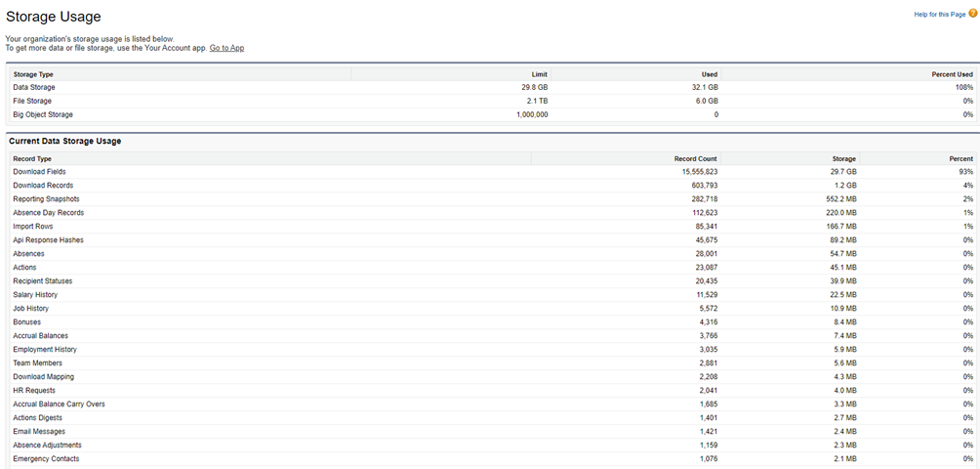Click the Record Count column header
This screenshot has height=469, width=980.
(695, 158)
